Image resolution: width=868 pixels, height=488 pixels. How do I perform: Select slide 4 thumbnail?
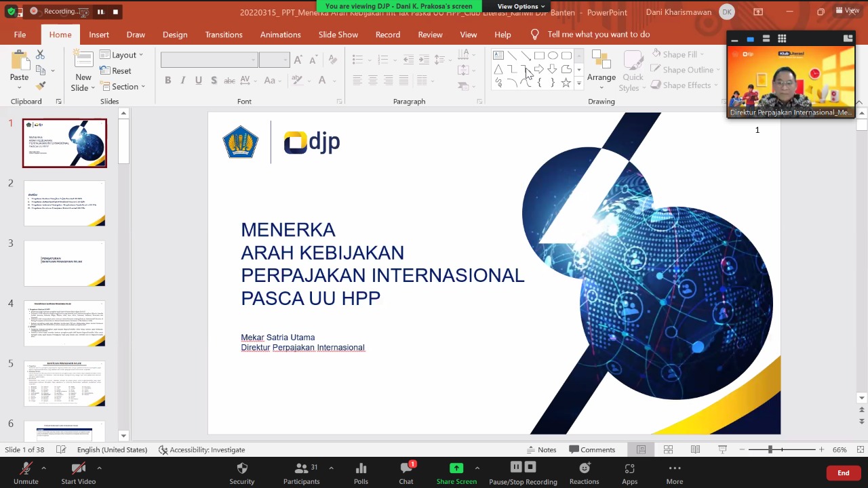click(x=64, y=324)
